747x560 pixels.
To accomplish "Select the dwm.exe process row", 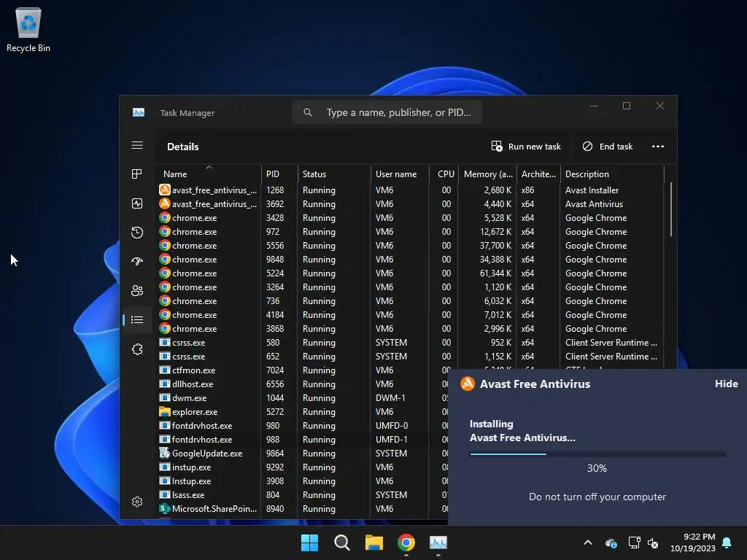I will [x=303, y=397].
